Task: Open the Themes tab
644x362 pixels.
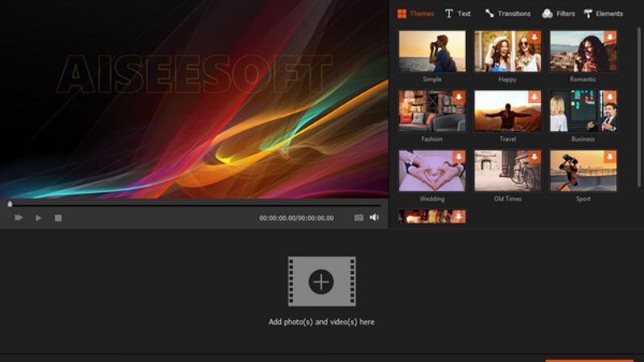Action: click(415, 14)
